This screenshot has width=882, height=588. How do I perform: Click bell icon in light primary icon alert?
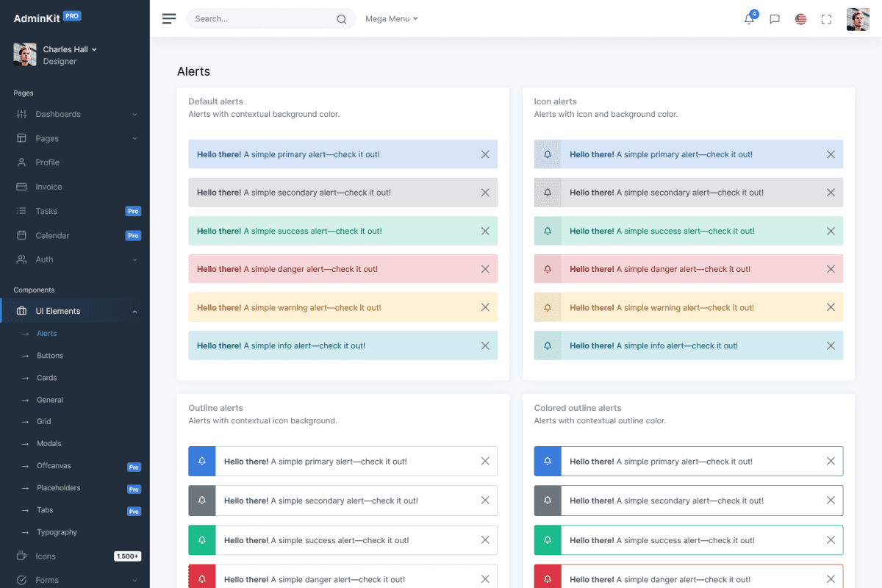tap(548, 154)
